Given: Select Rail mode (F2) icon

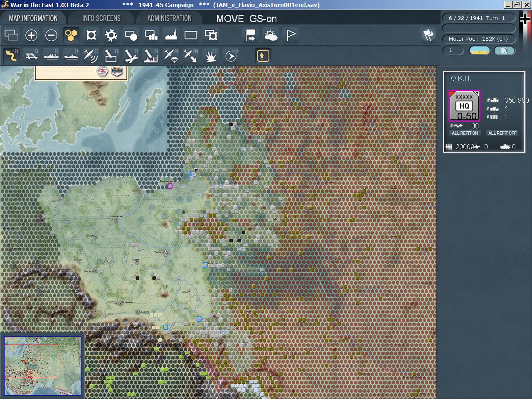Looking at the screenshot, I should click(x=31, y=56).
